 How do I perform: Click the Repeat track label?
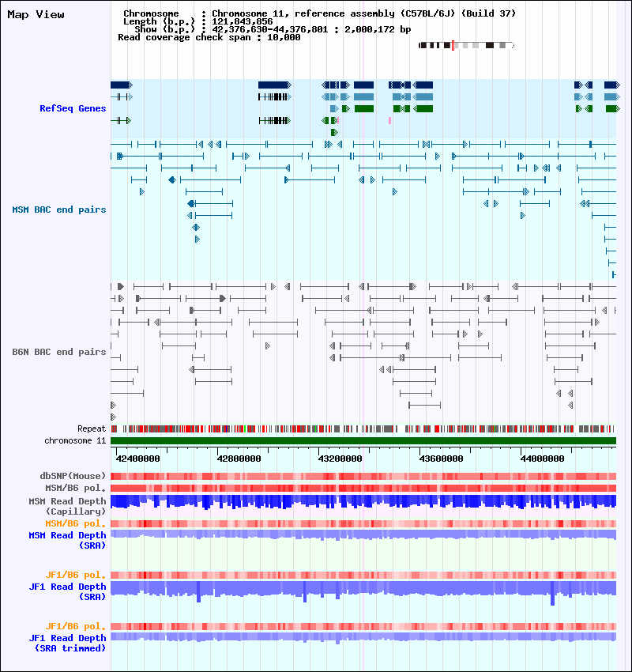coord(92,428)
